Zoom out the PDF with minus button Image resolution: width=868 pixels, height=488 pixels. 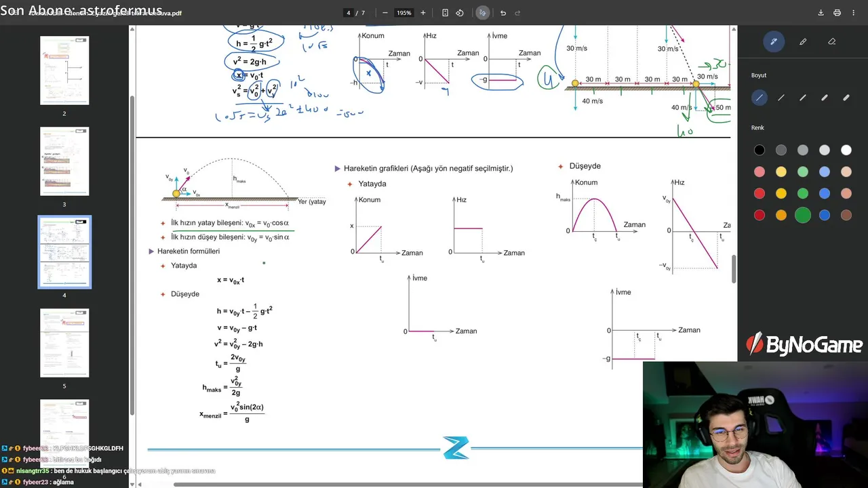click(385, 13)
